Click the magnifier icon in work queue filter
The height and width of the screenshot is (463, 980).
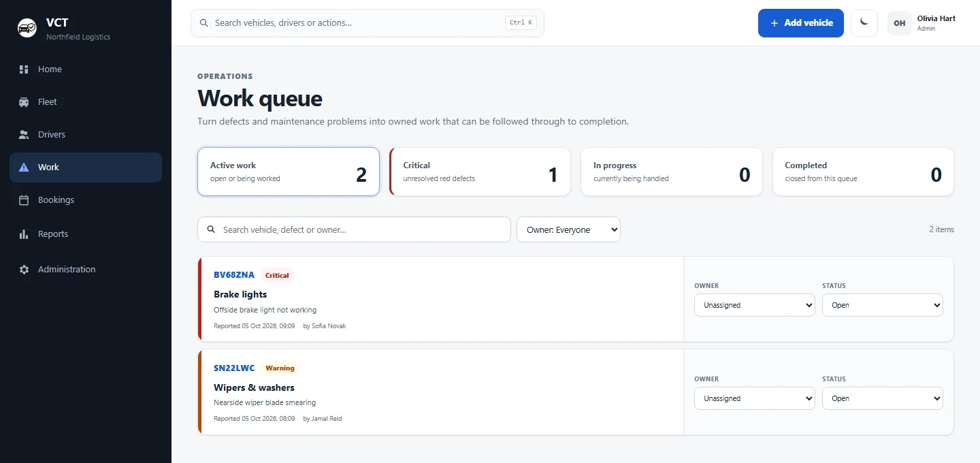211,229
